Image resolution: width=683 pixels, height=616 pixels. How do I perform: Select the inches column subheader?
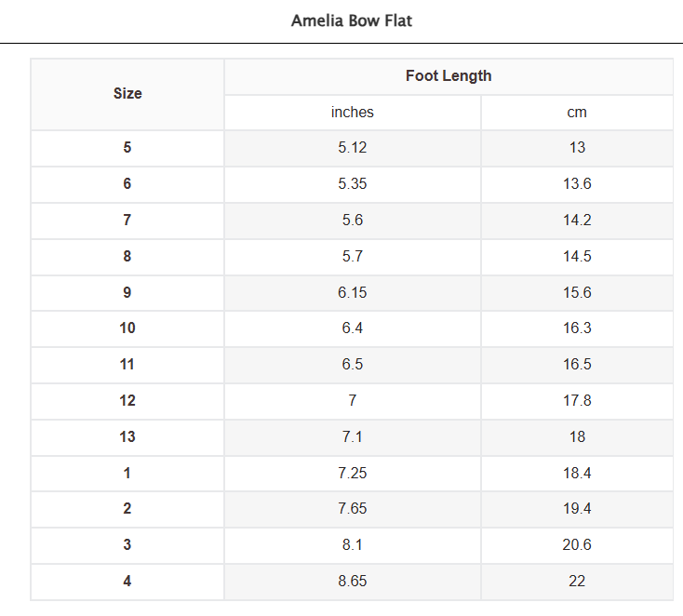tap(353, 113)
